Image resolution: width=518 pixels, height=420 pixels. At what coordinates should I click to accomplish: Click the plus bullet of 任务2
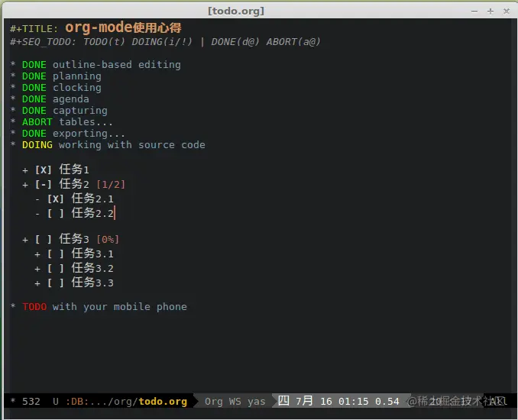[25, 185]
